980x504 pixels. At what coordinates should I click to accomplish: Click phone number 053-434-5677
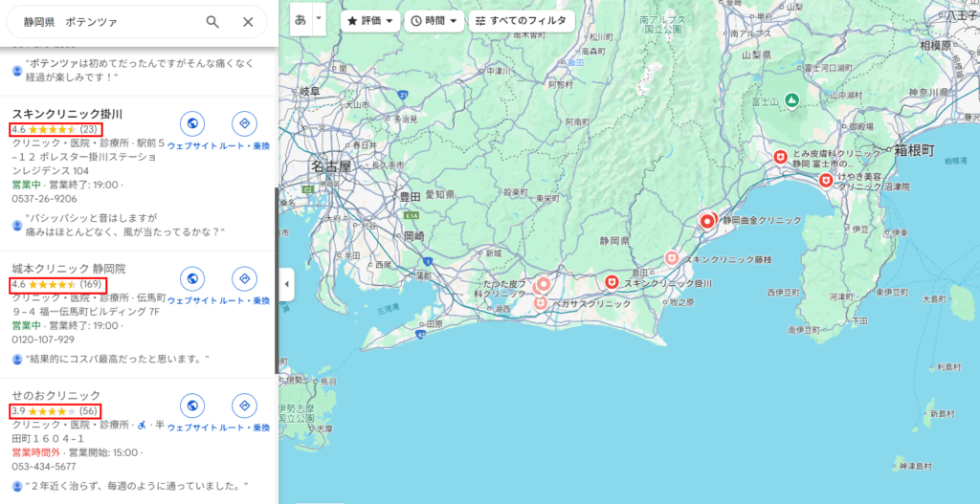[x=44, y=467]
